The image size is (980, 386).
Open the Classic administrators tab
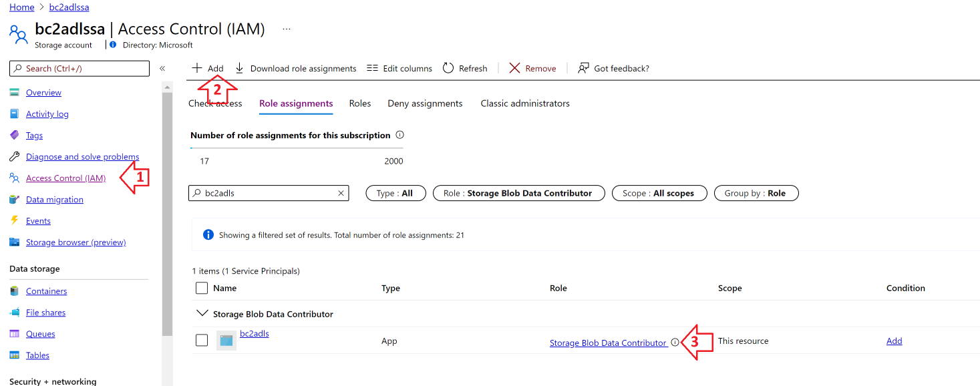pos(525,104)
